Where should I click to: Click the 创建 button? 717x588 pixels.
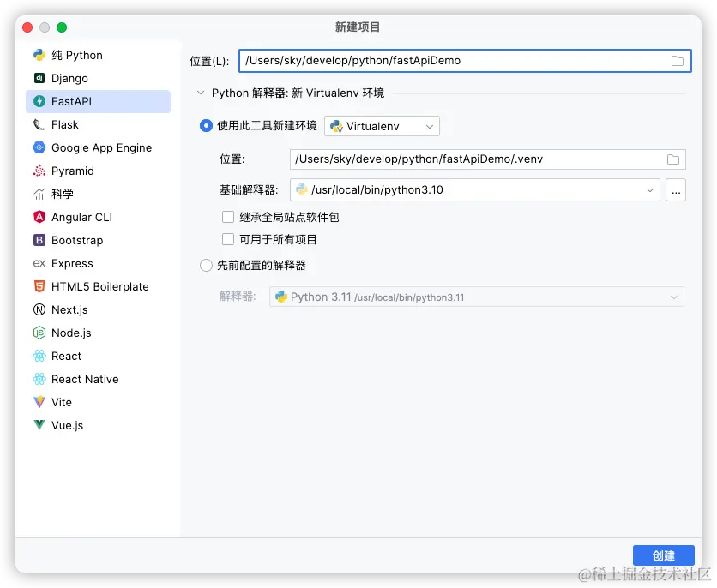[664, 555]
